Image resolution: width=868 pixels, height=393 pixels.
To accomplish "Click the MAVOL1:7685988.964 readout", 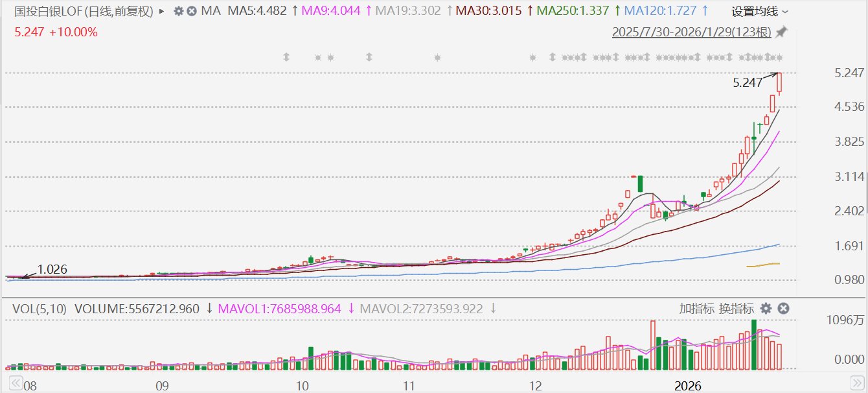I will [279, 309].
